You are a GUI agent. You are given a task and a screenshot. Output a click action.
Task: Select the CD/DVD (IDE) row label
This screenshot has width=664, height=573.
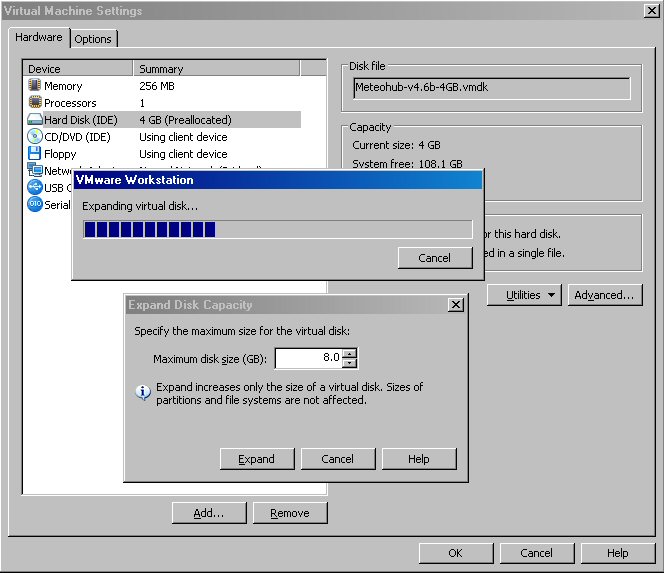tap(77, 137)
